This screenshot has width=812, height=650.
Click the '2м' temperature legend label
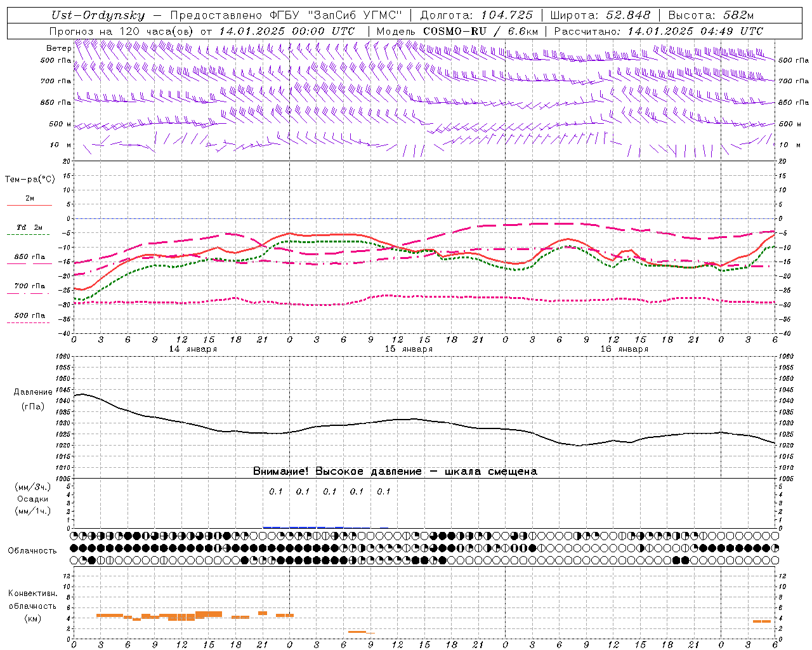[30, 199]
